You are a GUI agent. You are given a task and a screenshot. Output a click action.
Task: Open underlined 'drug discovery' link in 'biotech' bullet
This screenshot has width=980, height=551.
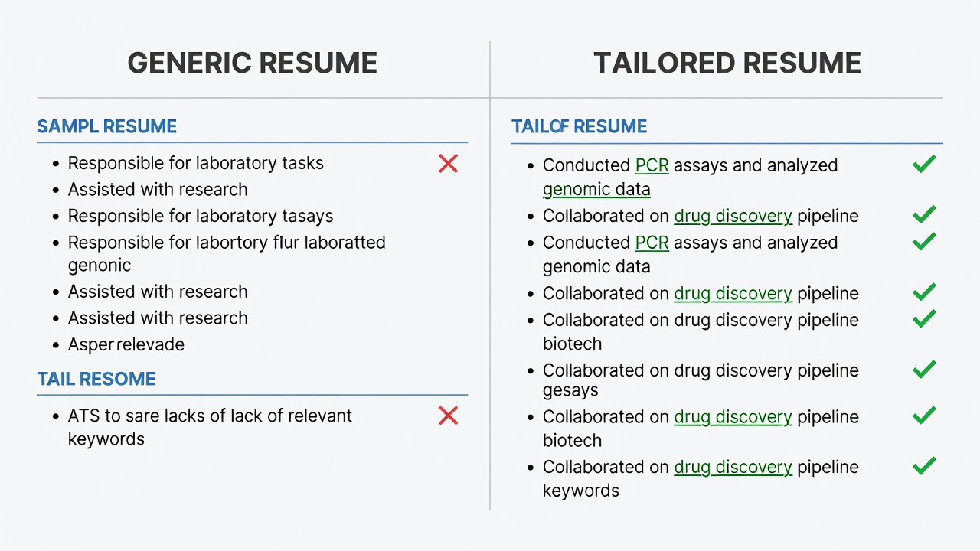pyautogui.click(x=733, y=417)
